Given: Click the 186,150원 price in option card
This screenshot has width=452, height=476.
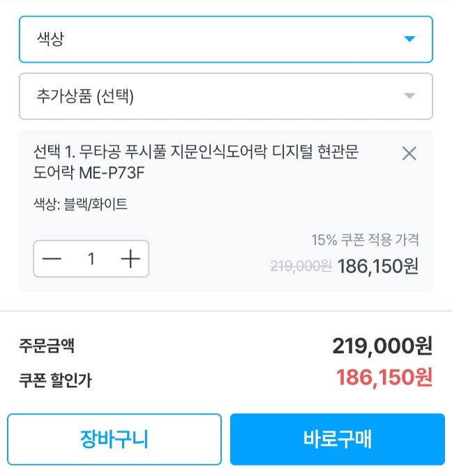Looking at the screenshot, I should 378,266.
